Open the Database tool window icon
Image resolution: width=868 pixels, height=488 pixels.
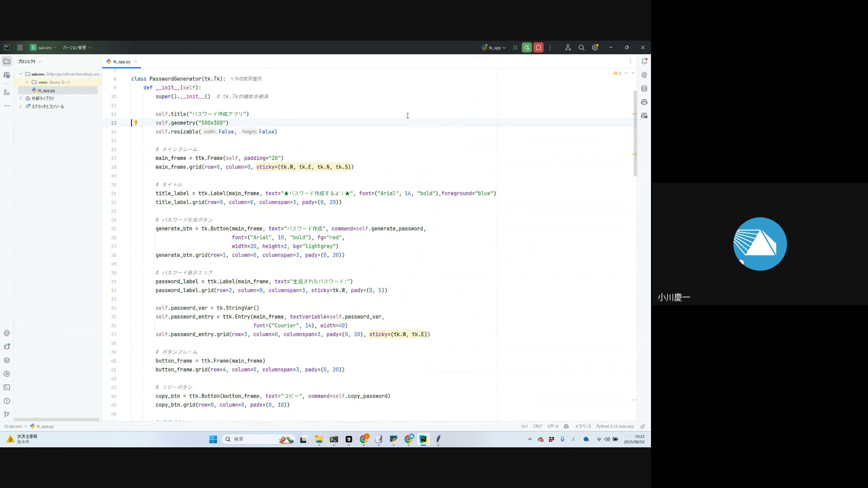click(x=644, y=89)
